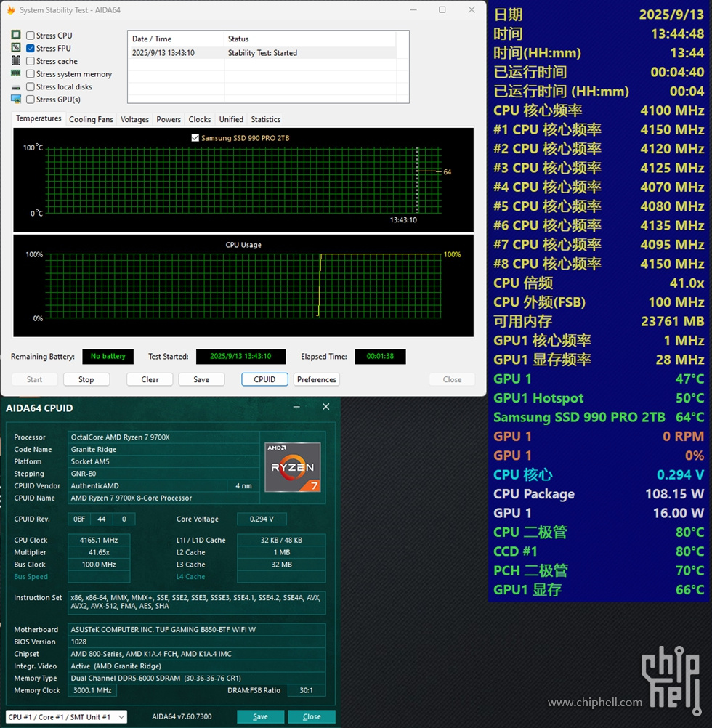Click the 'GPU1 Hotspot 50°C' sensor row
The width and height of the screenshot is (712, 728).
(x=599, y=398)
